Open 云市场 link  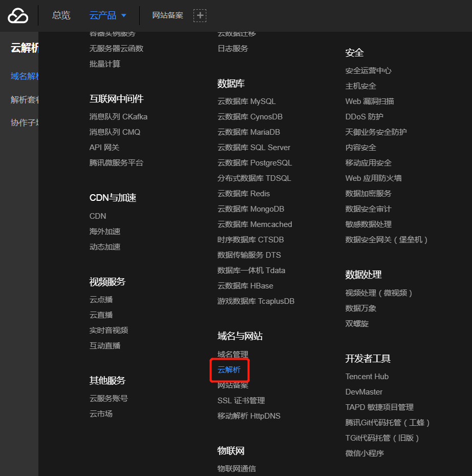[x=101, y=414]
